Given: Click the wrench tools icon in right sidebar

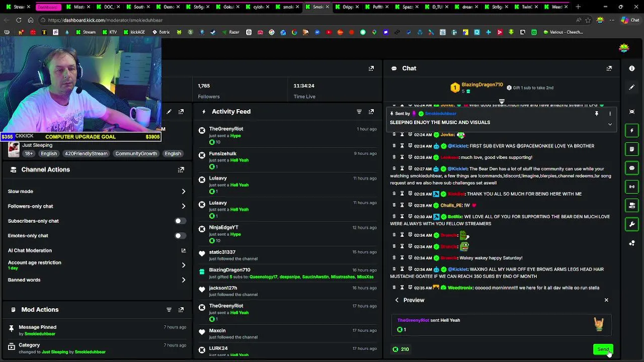Looking at the screenshot, I should 632,224.
